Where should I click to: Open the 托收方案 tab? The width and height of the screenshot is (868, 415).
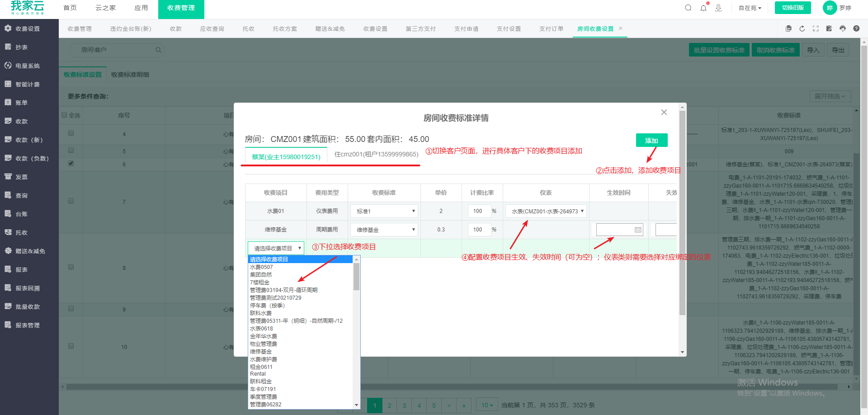click(x=285, y=28)
